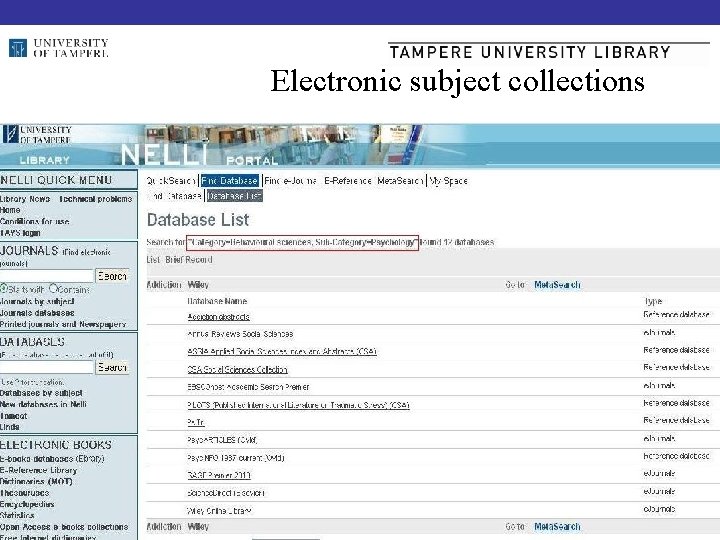
Task: Open Thesauruses link
Action: pyautogui.click(x=24, y=493)
